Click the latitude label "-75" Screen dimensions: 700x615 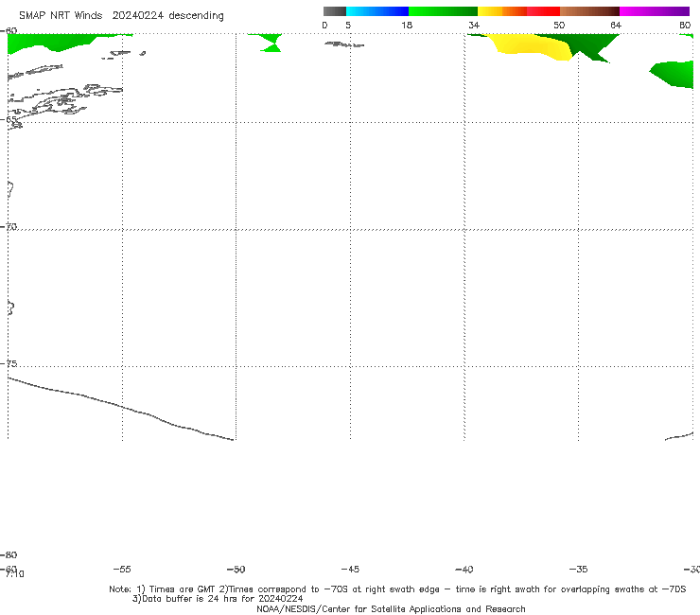pos(9,363)
